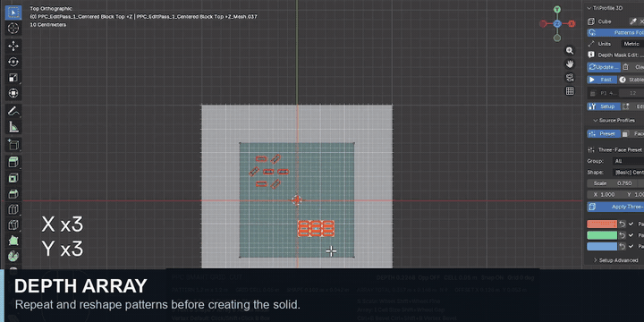644x322 pixels.
Task: Click the negative Y axis gizmo ball
Action: tap(557, 38)
